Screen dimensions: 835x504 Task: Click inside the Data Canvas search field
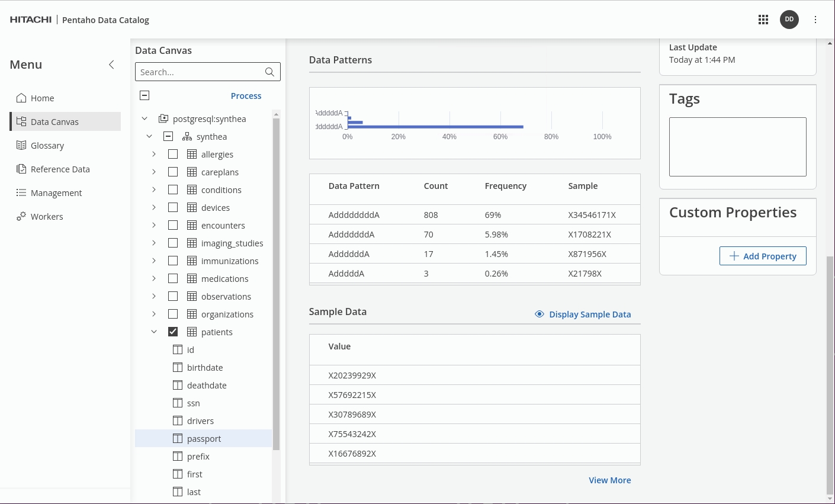tap(200, 72)
